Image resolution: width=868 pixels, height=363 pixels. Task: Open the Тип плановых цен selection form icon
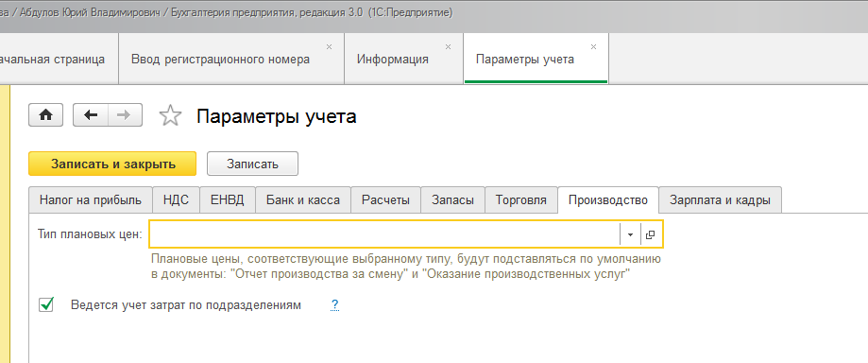point(651,234)
